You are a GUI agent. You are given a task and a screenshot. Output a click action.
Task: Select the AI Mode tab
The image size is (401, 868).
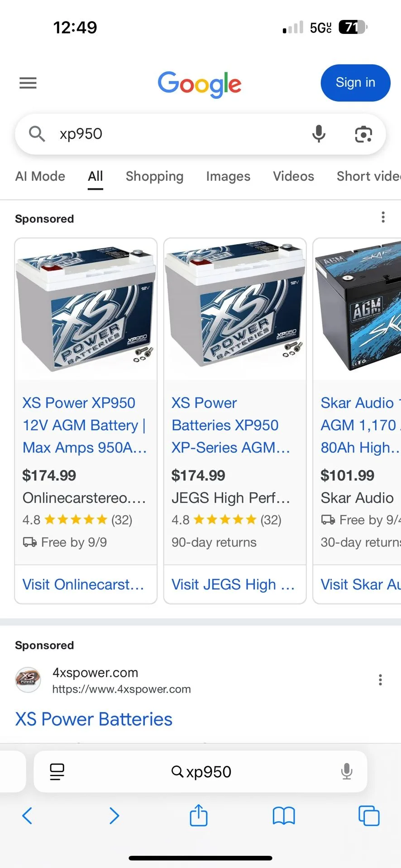click(x=40, y=176)
